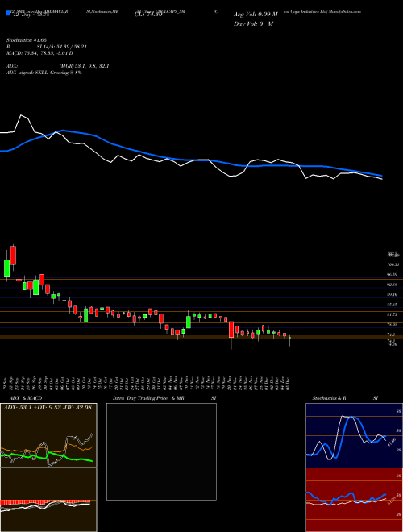Click the red RSI chart thumbnail

pyautogui.click(x=354, y=500)
